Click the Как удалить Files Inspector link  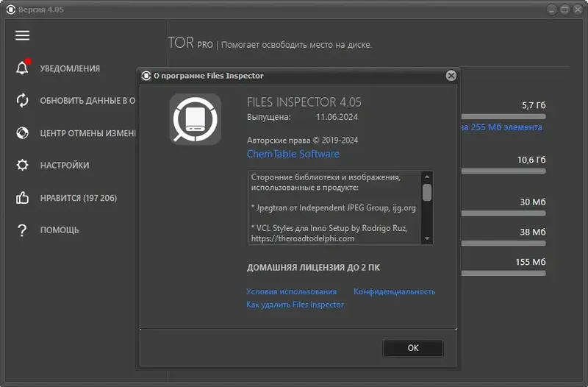pyautogui.click(x=295, y=305)
